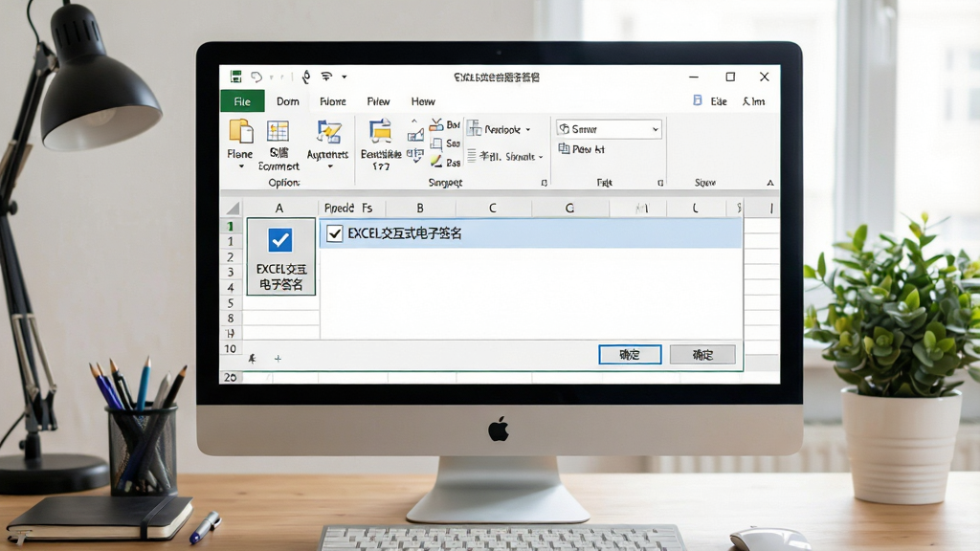Collapse the ribbon with the caret arrow
Screen dimensions: 980x551
point(770,183)
